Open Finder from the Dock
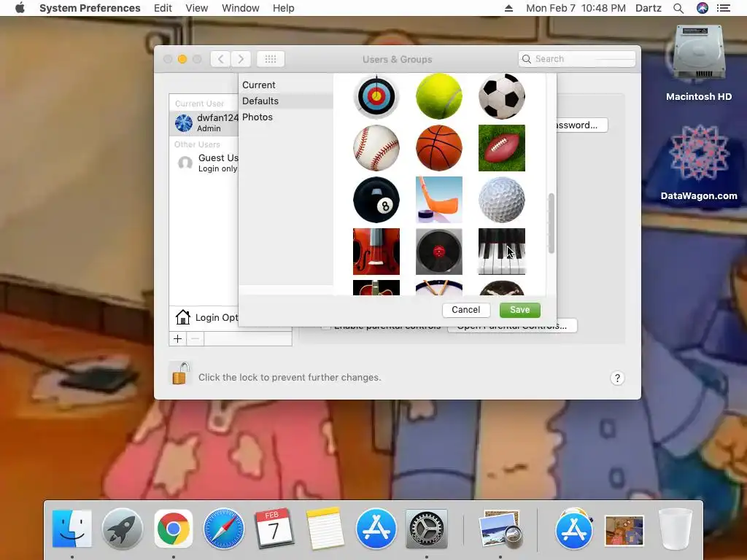 (x=72, y=529)
